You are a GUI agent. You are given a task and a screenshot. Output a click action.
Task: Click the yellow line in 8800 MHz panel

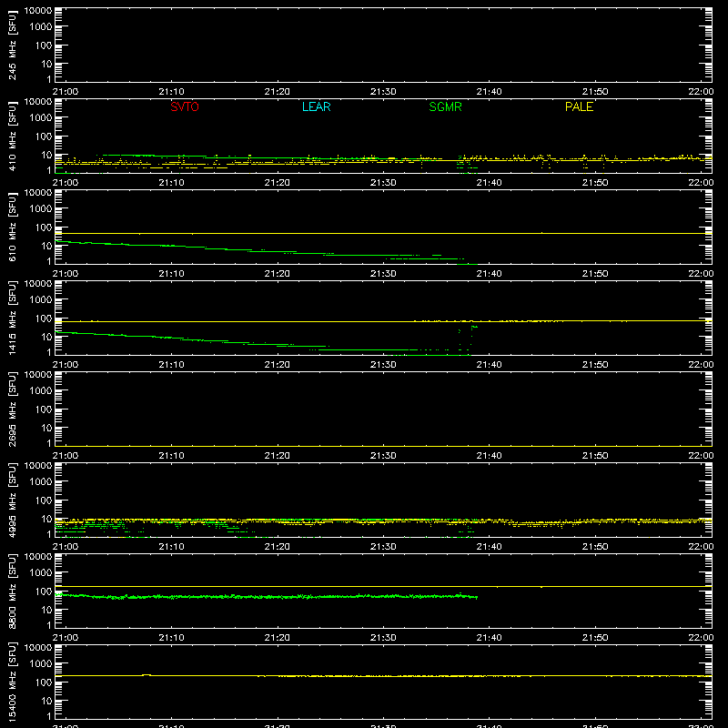(383, 586)
